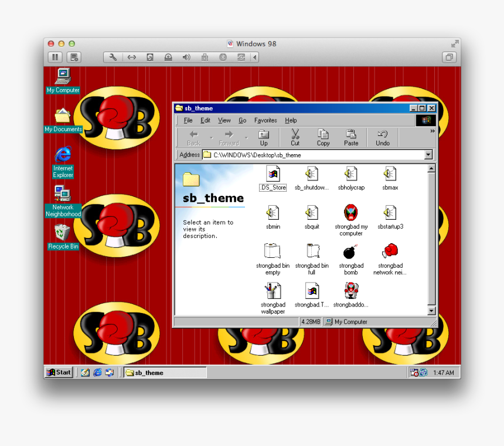Click the network adapter arrows icon

pyautogui.click(x=131, y=57)
